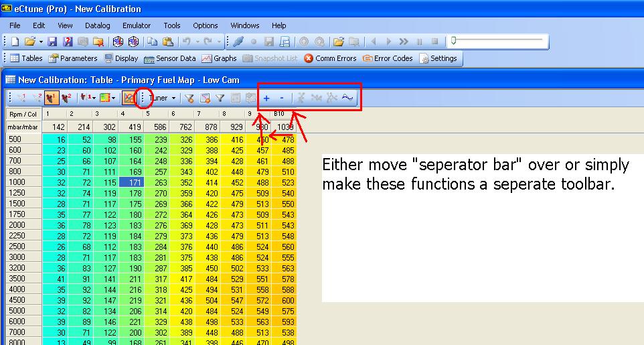Save the calibration with the floppy icon
This screenshot has width=644, height=345.
pos(52,42)
